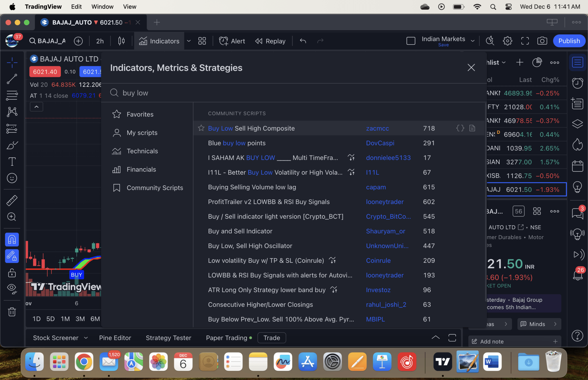Open the Indian Markets layout dropdown
Viewport: 588px width, 380px height.
(473, 41)
